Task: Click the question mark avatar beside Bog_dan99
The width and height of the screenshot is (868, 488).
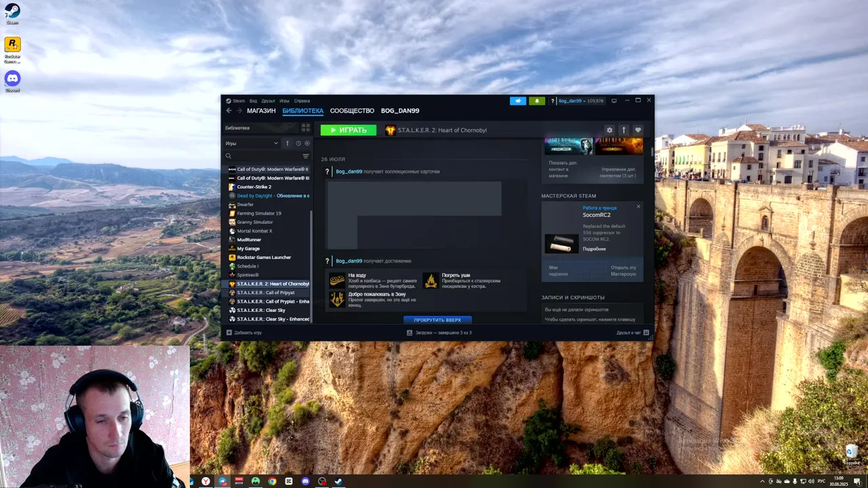Action: tap(553, 101)
